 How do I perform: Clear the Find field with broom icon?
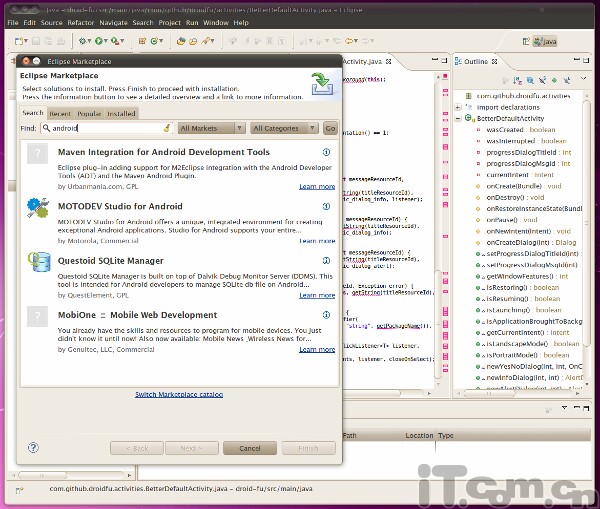tap(167, 128)
